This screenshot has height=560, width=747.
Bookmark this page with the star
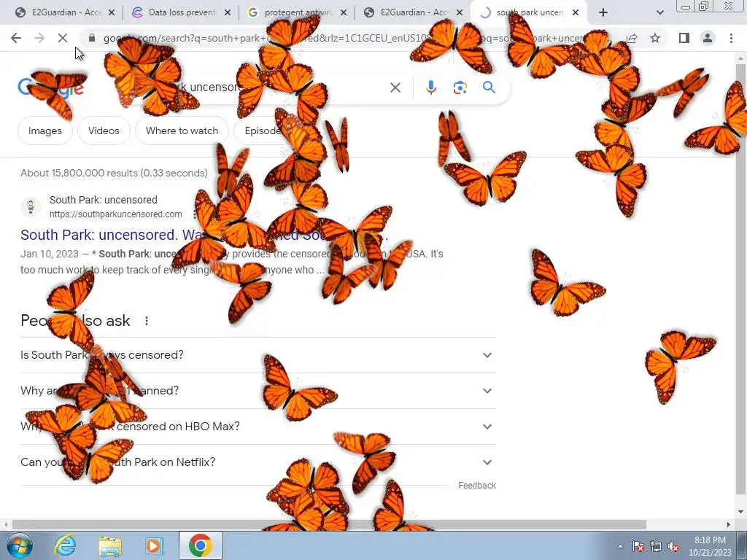[x=655, y=38]
